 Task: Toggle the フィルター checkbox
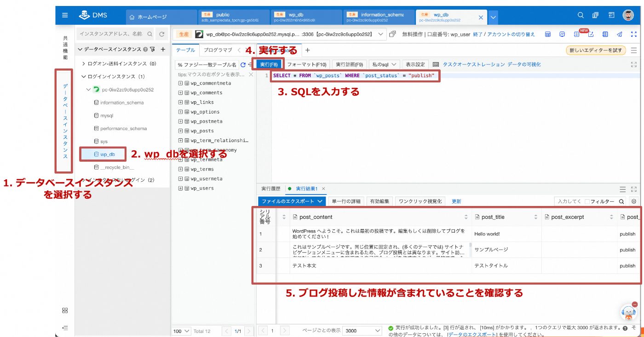[587, 201]
